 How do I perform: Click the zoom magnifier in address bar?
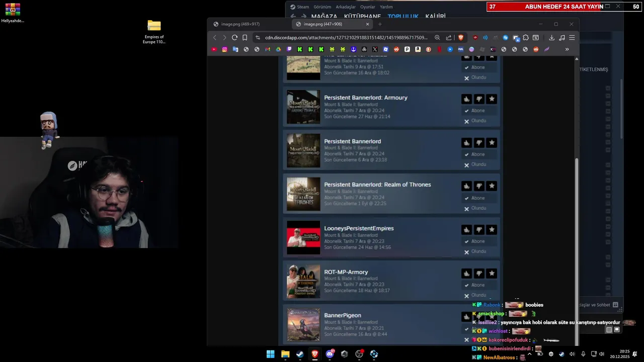437,38
